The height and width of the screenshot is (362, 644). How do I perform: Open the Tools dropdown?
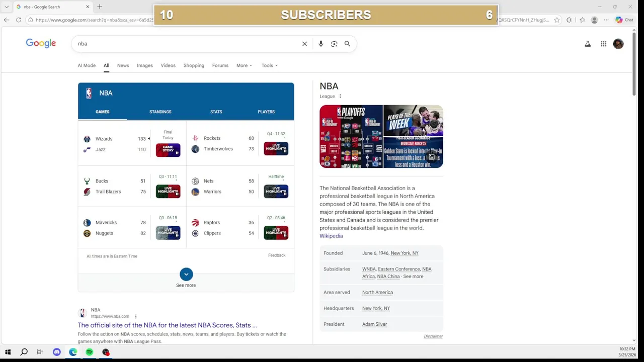tap(269, 65)
